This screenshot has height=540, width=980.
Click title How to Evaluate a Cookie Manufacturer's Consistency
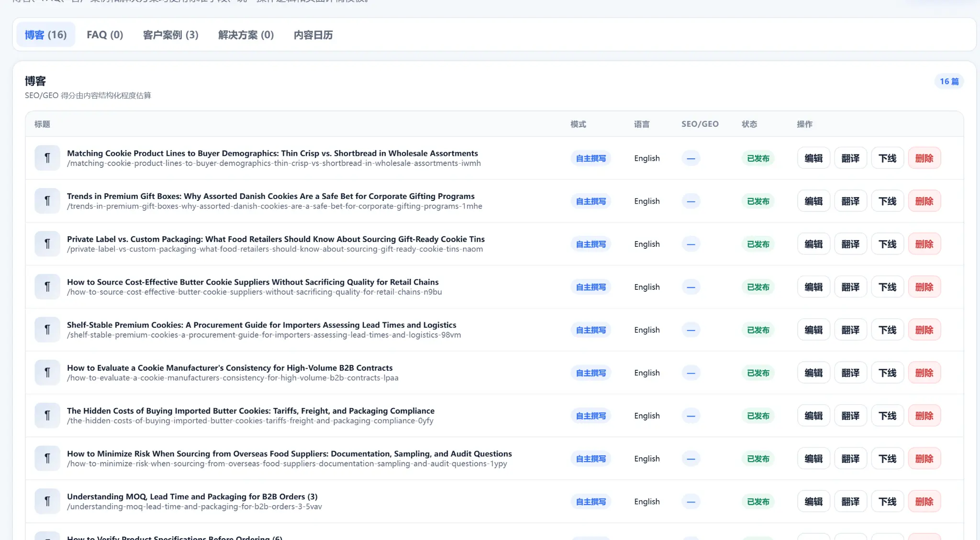[230, 368]
